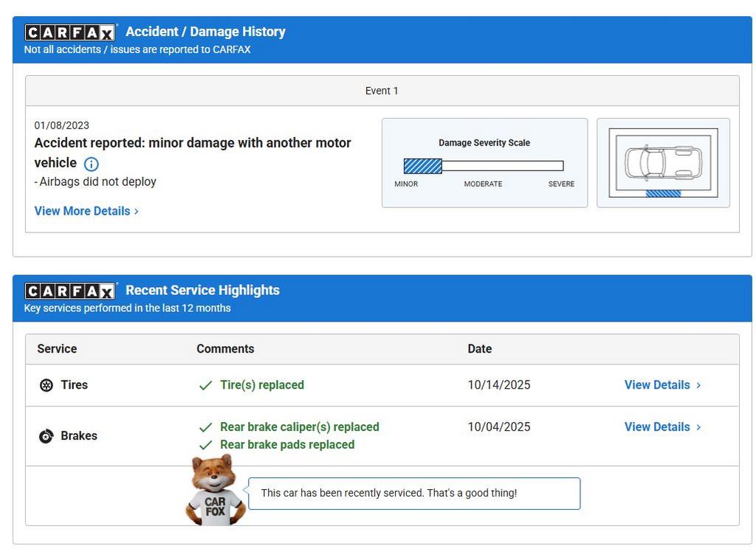Expand the chevron next to View More Details
The height and width of the screenshot is (557, 756).
pyautogui.click(x=137, y=212)
